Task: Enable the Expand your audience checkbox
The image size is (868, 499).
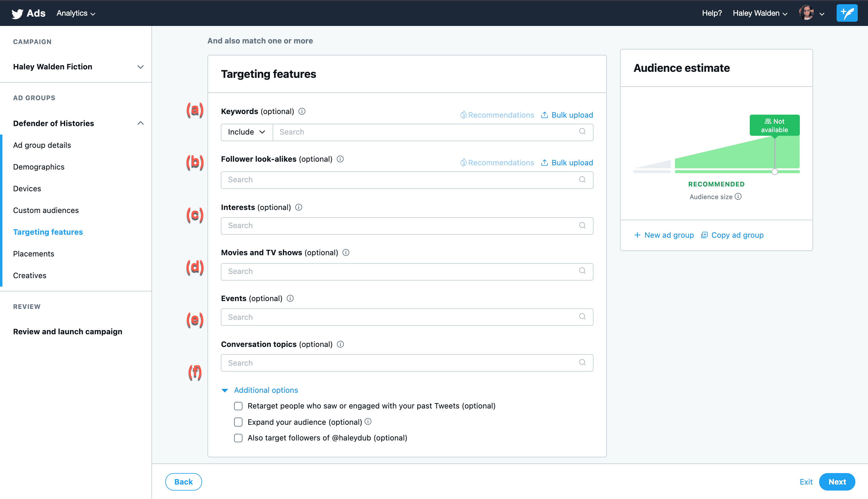Action: point(238,422)
